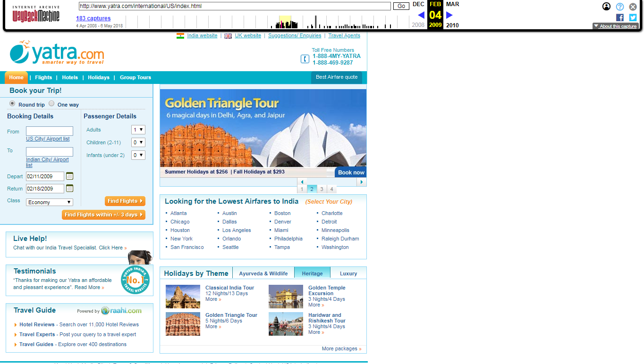This screenshot has width=644, height=364.
Task: Open the Wayback Machine help icon
Action: [x=620, y=7]
